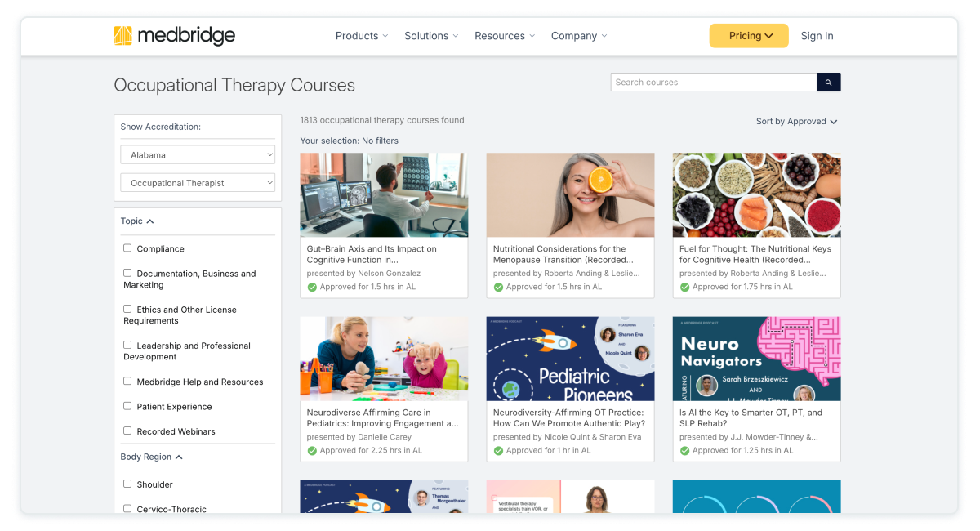Open the Alabama state dropdown

coord(198,154)
